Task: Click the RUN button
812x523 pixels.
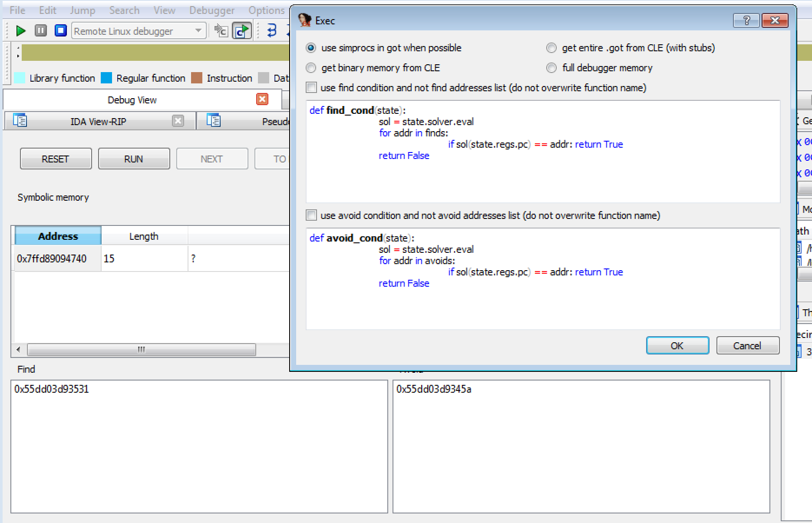Action: click(134, 159)
